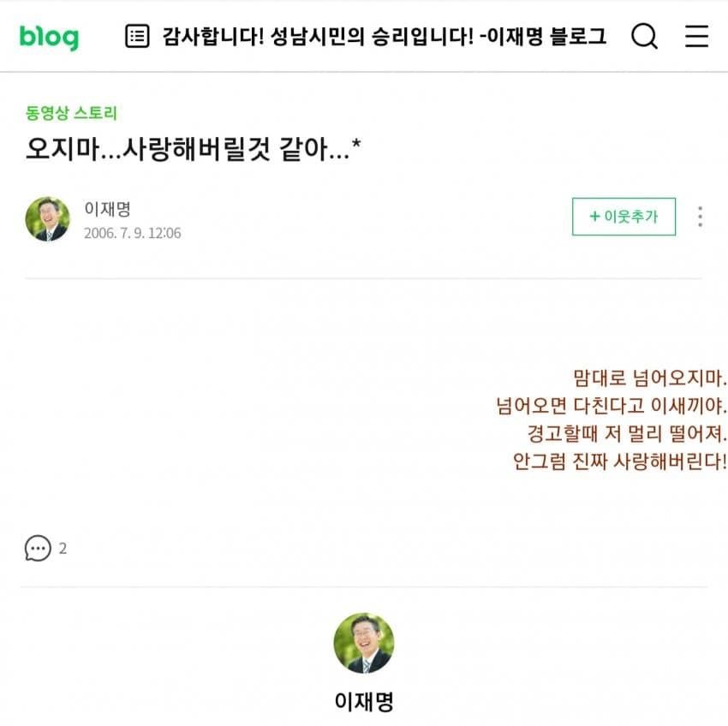
Task: Click the line 경고할때 저 멀리 떨어져.
Action: click(x=627, y=433)
